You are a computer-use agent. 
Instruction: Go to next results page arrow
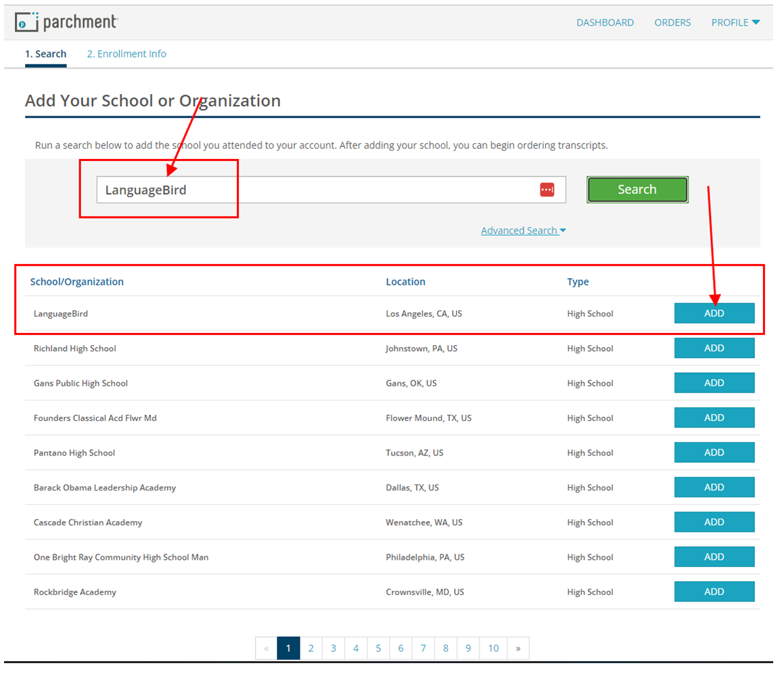point(518,648)
